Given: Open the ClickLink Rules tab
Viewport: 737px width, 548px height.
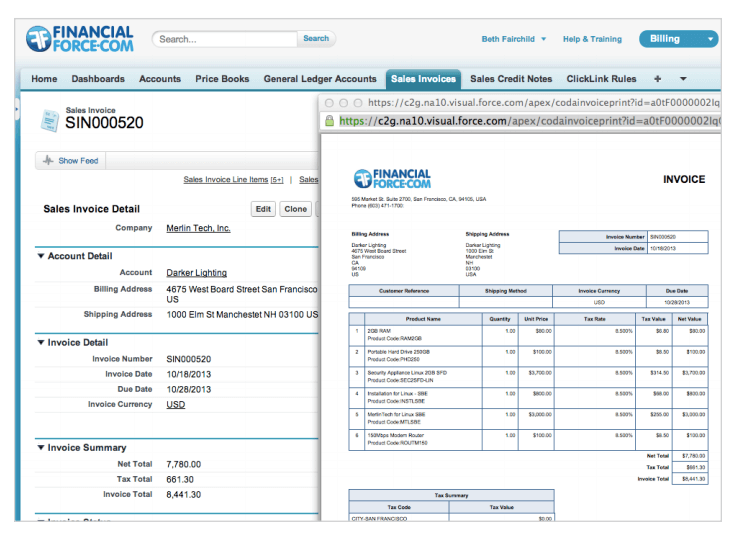Looking at the screenshot, I should pos(601,79).
